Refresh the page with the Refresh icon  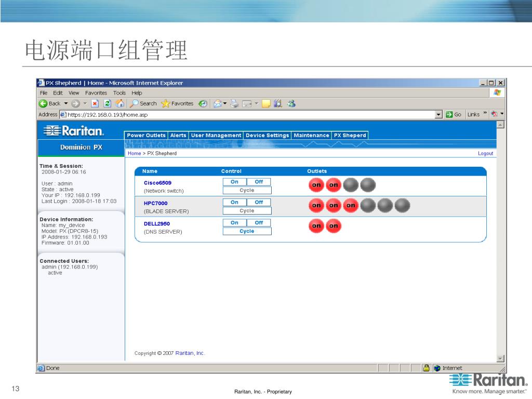coord(107,103)
